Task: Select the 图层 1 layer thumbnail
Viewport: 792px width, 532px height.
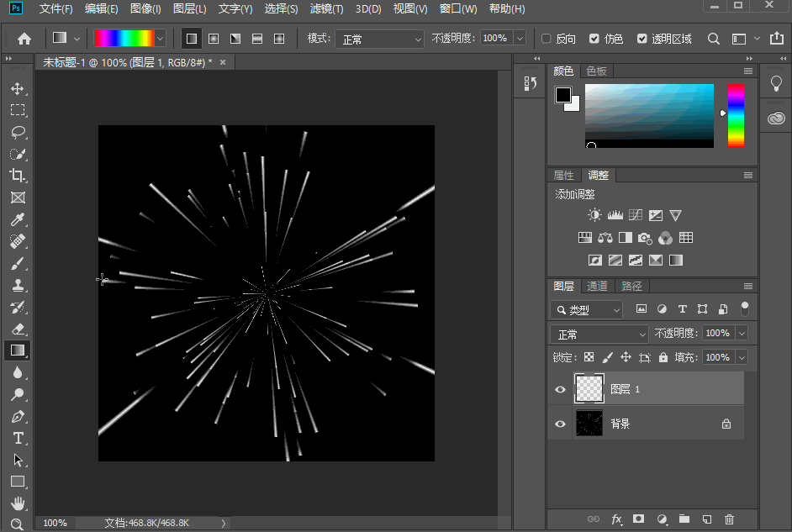Action: pos(589,389)
